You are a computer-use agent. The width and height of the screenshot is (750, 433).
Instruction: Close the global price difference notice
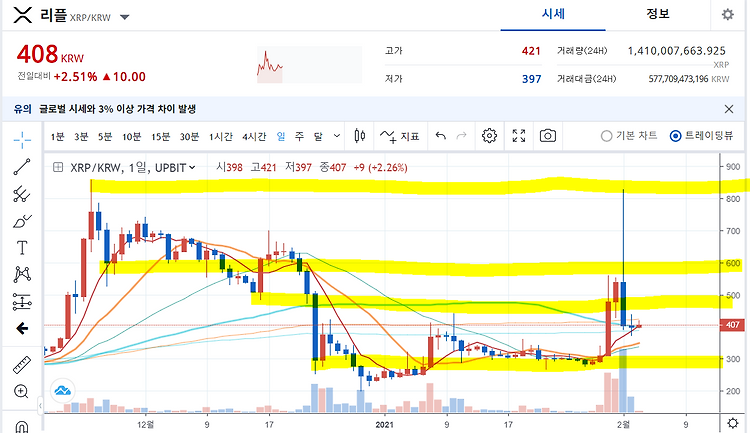tap(728, 109)
